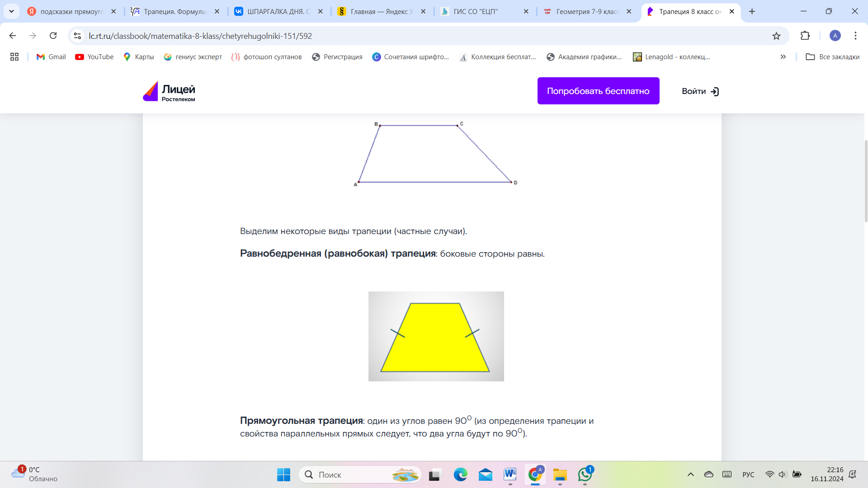Open the Chrome profile avatar

point(835,36)
